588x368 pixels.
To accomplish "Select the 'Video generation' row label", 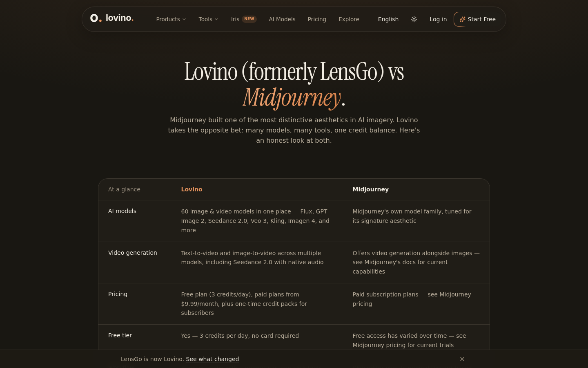I will [x=133, y=253].
